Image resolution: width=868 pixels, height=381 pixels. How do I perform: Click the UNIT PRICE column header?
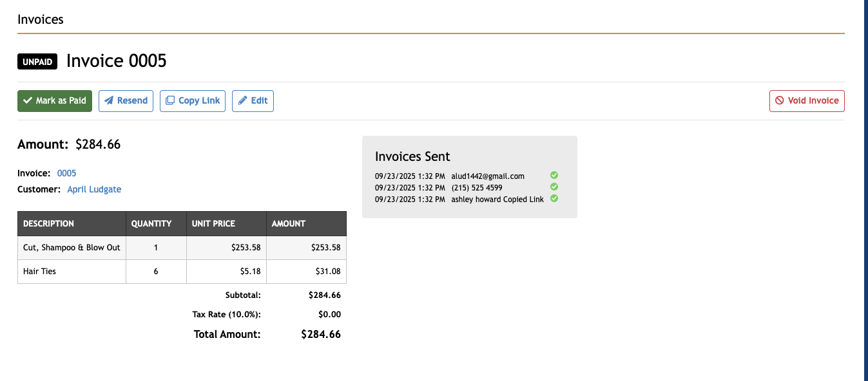[213, 224]
